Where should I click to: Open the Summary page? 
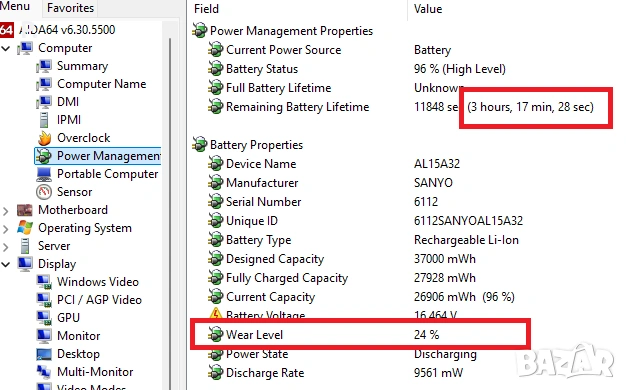[x=82, y=66]
